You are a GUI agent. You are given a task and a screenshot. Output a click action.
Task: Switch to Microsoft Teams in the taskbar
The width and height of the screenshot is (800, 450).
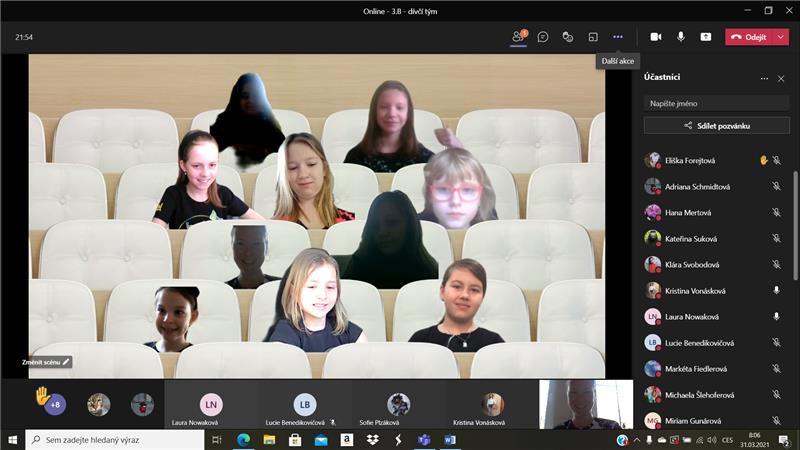pos(424,440)
